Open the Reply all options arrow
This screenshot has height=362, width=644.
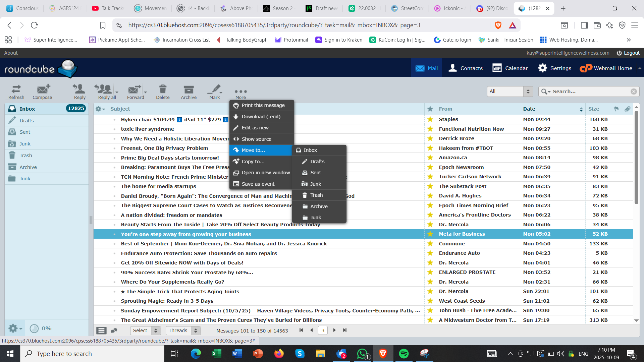click(x=117, y=92)
